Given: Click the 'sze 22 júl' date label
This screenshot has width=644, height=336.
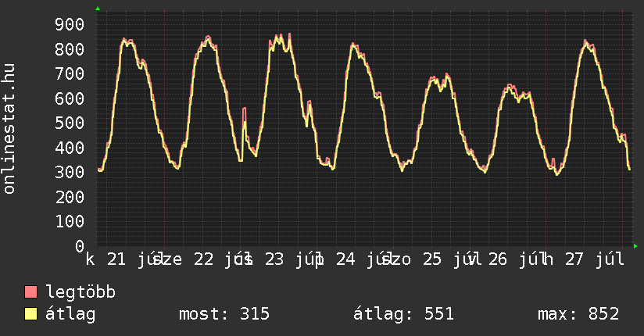Looking at the screenshot, I should click(x=202, y=259).
